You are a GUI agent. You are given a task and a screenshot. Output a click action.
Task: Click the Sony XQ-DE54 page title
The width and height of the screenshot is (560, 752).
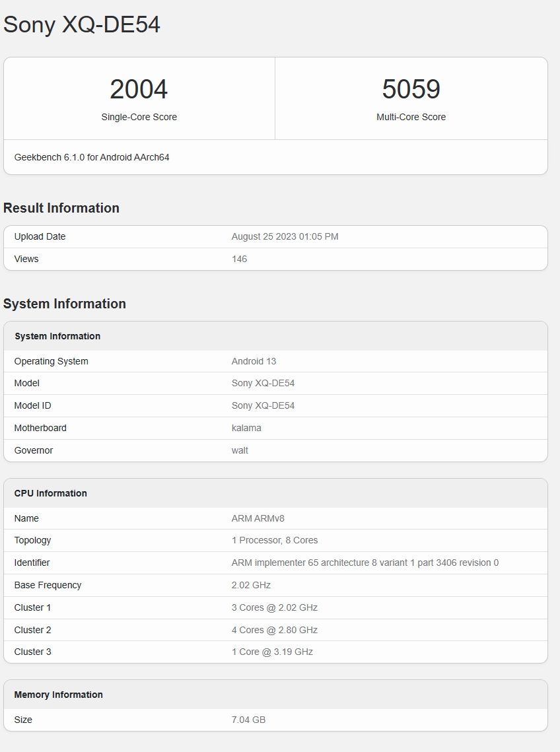pos(82,24)
